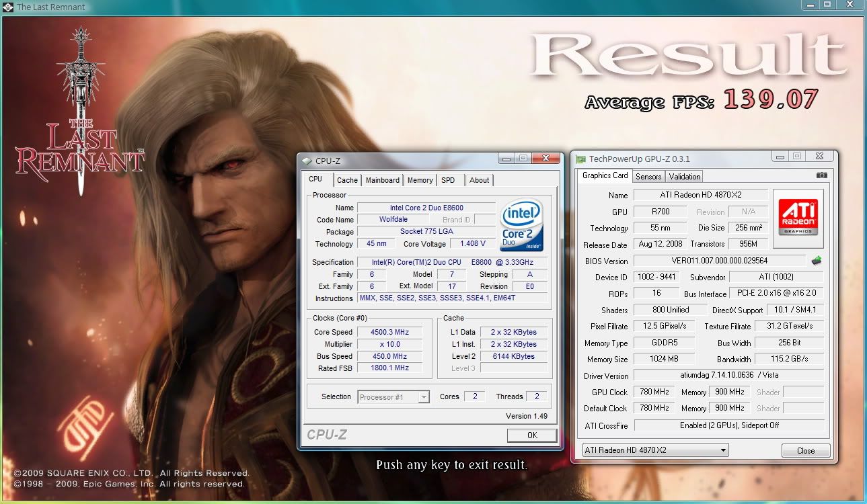The height and width of the screenshot is (504, 867).
Task: Click the BIOS Version field
Action: click(718, 261)
